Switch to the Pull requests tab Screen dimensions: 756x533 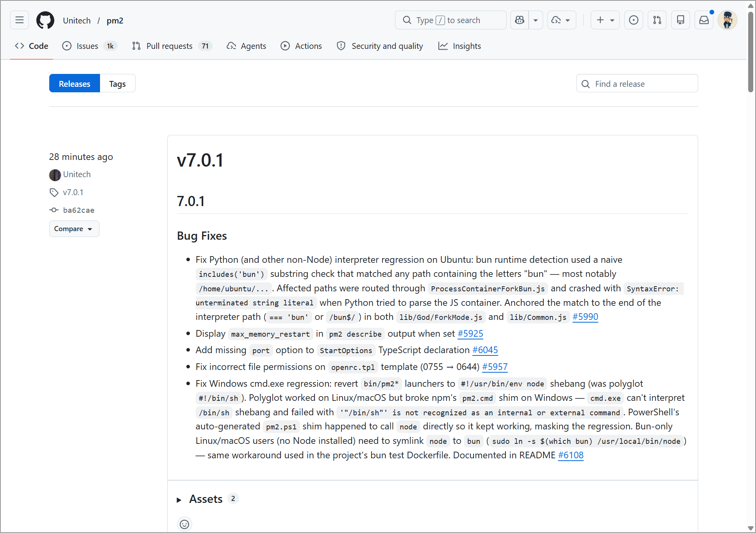[172, 46]
